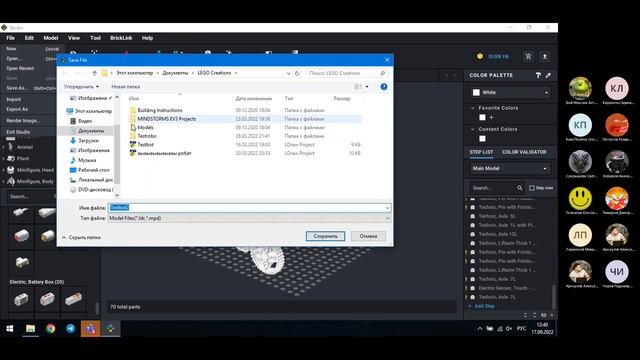The height and width of the screenshot is (360, 640).
Task: Click the plus icon below step list
Action: click(552, 315)
